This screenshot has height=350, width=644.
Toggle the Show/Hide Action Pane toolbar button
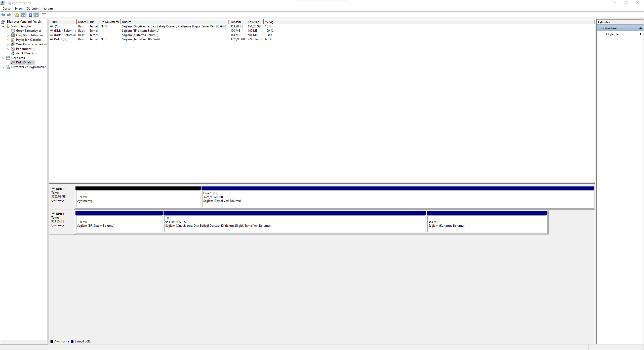point(36,15)
